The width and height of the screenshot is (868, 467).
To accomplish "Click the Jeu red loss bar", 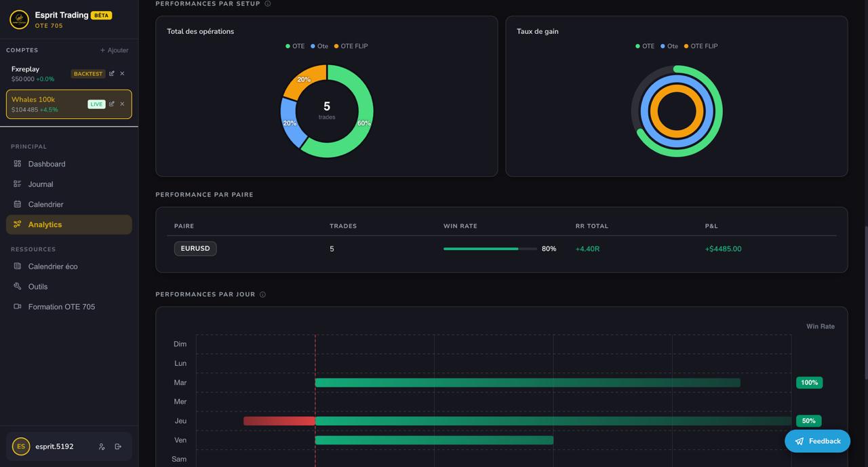I will (279, 421).
